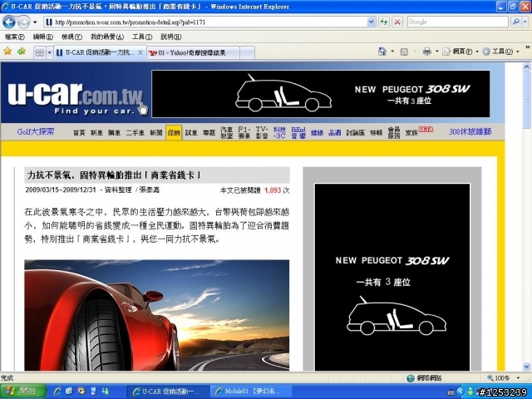Viewport: 532px width, 399px height.
Task: Open the tab list dropdown arrow
Action: [x=50, y=52]
